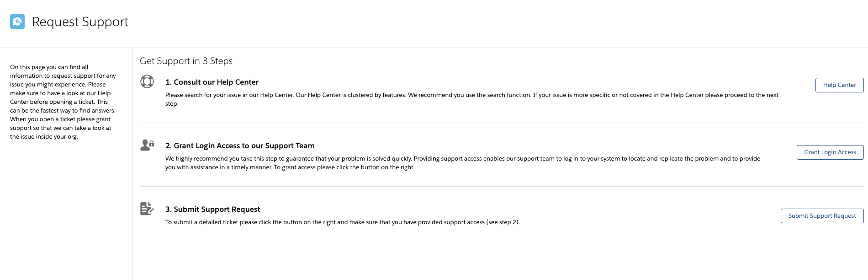Click the paragraph about searching the Help Center

tap(472, 99)
